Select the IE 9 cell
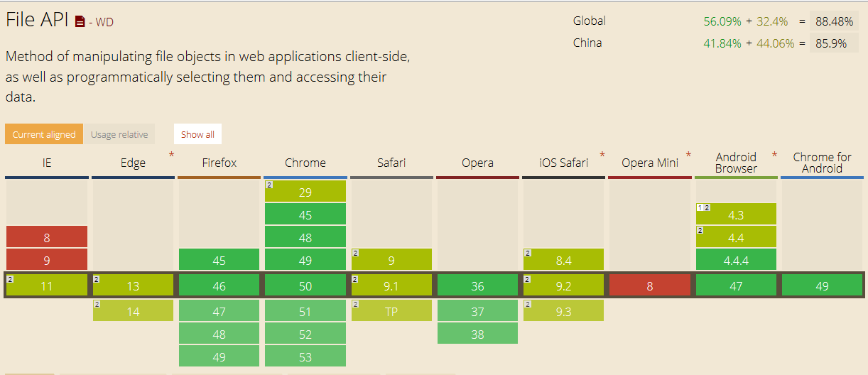This screenshot has width=868, height=375. tap(47, 260)
